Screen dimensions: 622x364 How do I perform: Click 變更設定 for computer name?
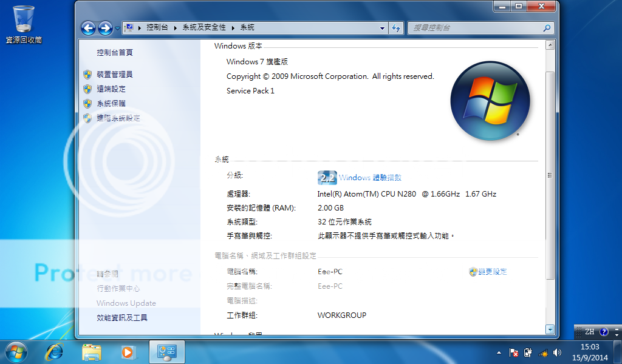[x=492, y=272]
